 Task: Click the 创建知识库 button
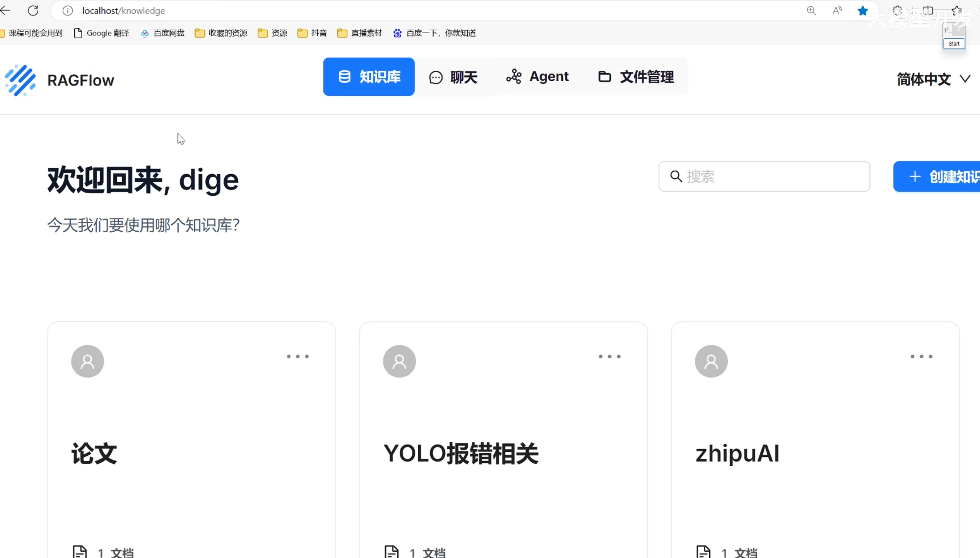pyautogui.click(x=937, y=177)
